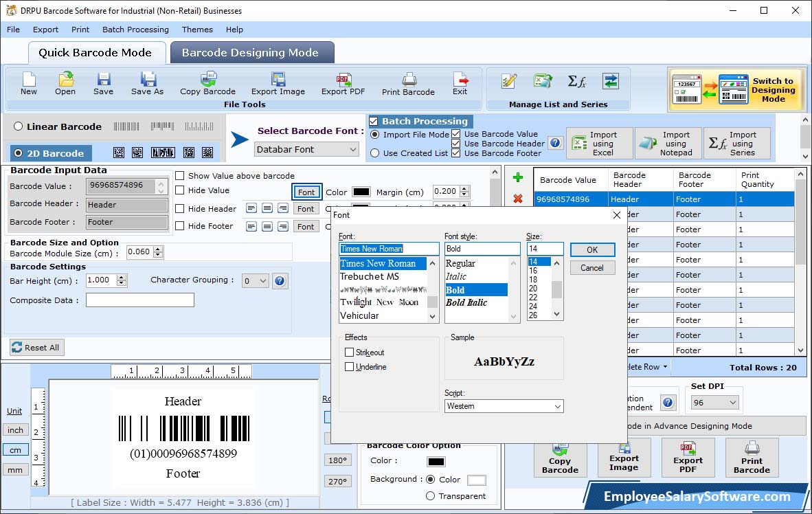Screen dimensions: 812x514
Task: Click the swap arrows icon in Manage List
Action: (x=611, y=81)
